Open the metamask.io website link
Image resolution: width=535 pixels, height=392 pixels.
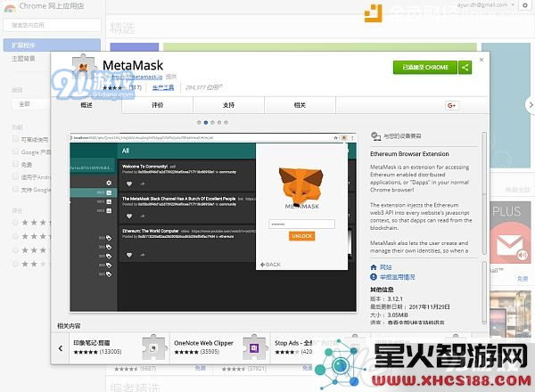pos(137,77)
